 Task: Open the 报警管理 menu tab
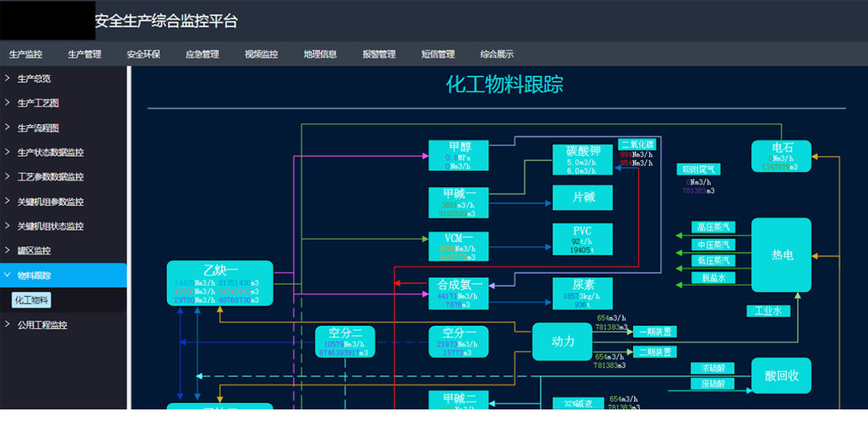(379, 54)
